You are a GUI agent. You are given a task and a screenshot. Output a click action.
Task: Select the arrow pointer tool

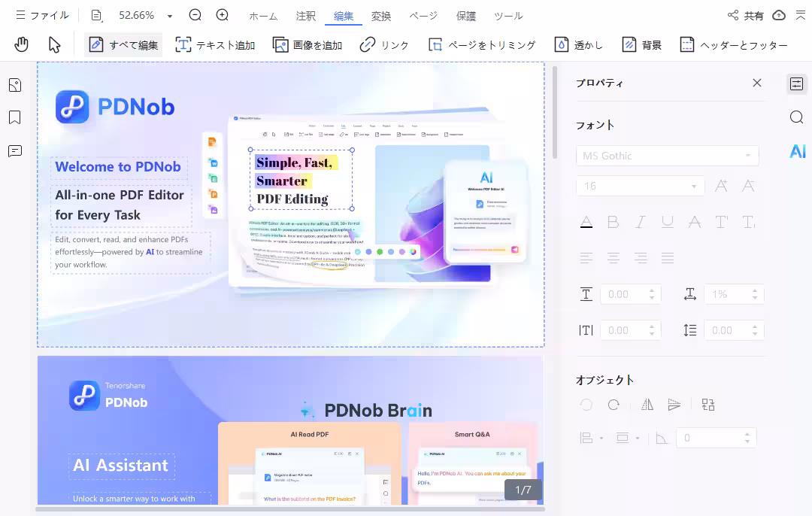point(54,44)
